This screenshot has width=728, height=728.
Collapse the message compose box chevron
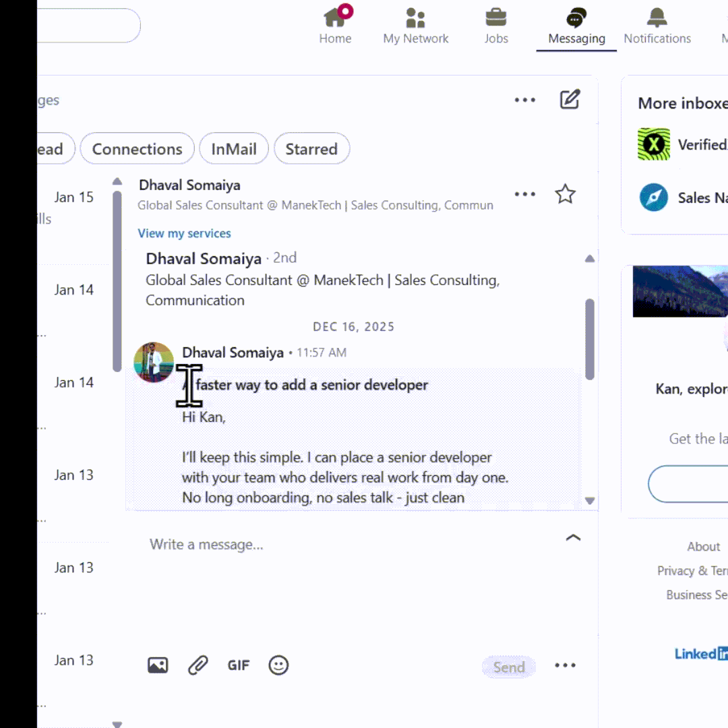[573, 537]
